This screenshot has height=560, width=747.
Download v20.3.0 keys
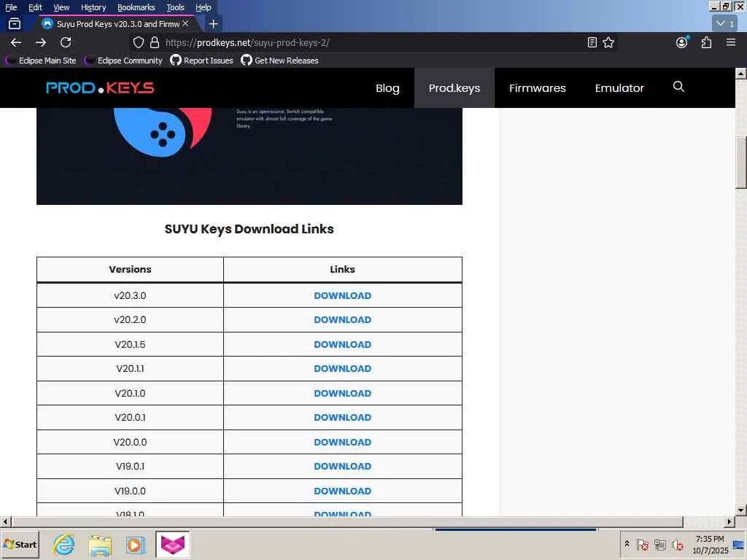pyautogui.click(x=343, y=295)
